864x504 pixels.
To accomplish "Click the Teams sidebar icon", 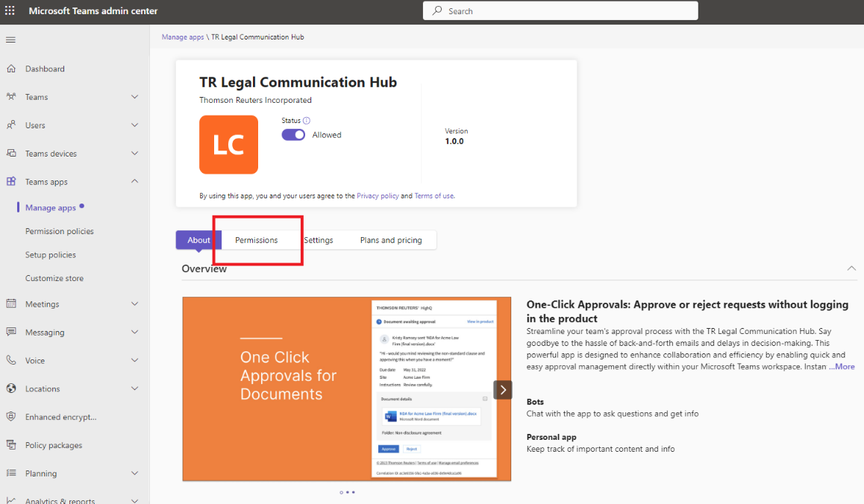I will [11, 96].
